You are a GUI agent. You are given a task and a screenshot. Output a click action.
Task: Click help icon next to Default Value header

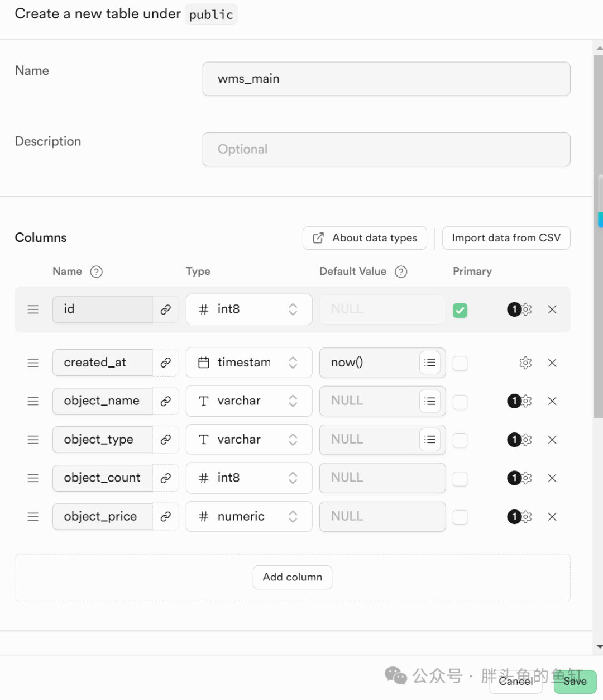[x=401, y=272]
